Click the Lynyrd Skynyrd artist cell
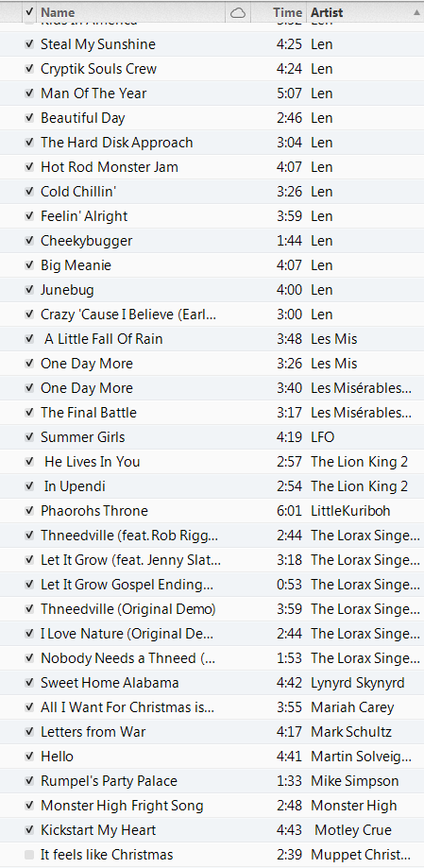This screenshot has height=868, width=424. [358, 683]
